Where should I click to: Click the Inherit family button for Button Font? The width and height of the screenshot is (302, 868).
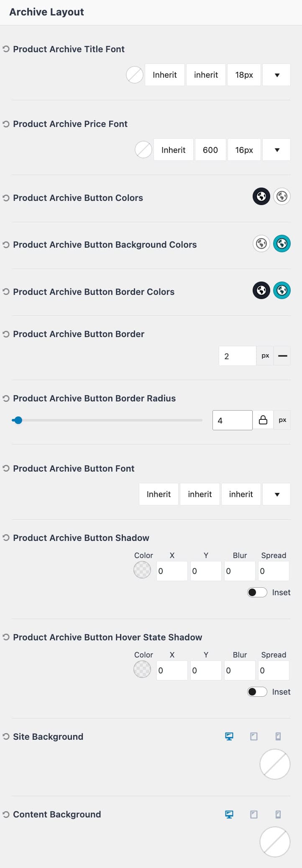(x=158, y=494)
